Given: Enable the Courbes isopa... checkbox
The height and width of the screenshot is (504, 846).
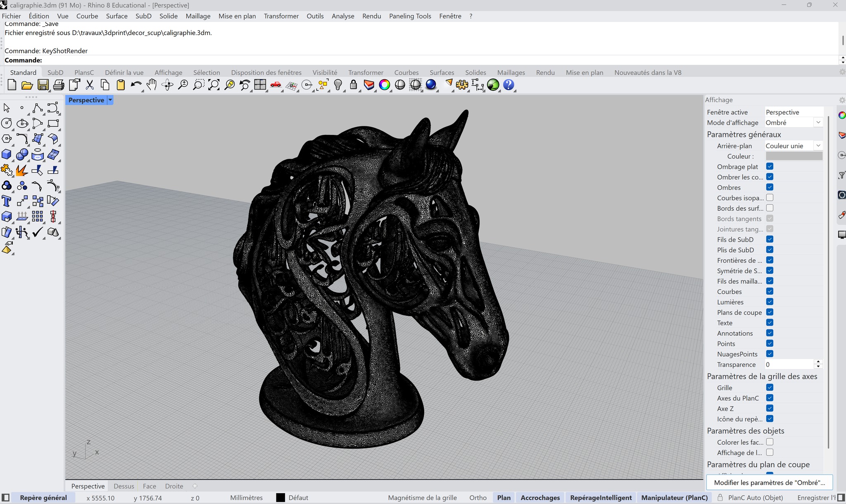Looking at the screenshot, I should [770, 198].
